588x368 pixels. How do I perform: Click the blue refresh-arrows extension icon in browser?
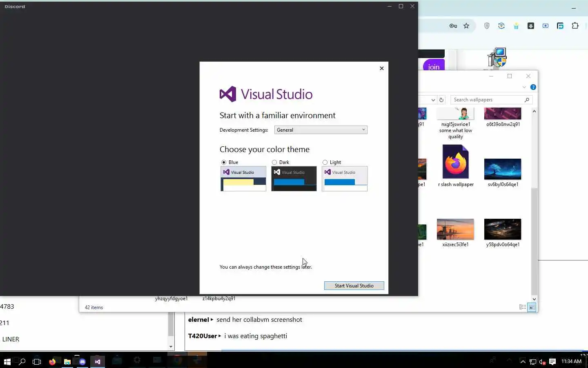pos(560,26)
